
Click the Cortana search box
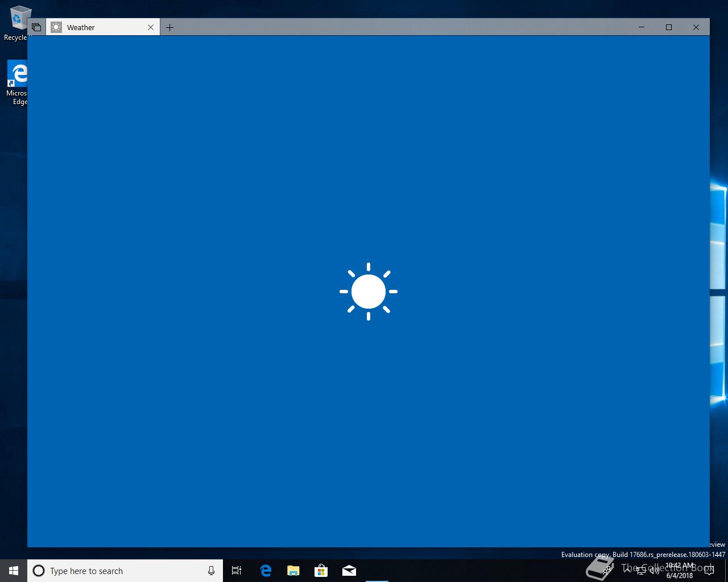click(x=125, y=571)
